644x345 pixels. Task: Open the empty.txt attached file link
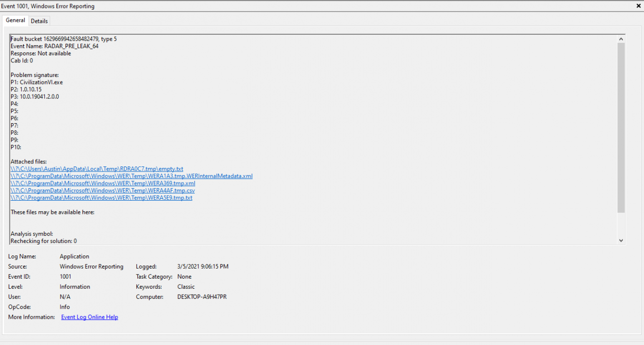(x=97, y=169)
